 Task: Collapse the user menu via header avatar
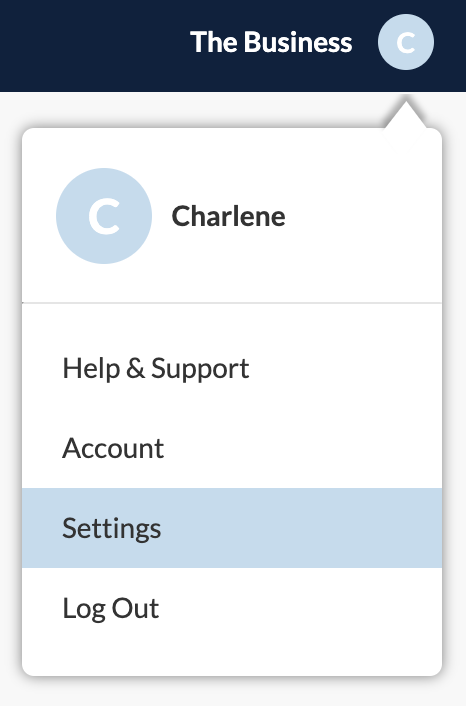(406, 42)
